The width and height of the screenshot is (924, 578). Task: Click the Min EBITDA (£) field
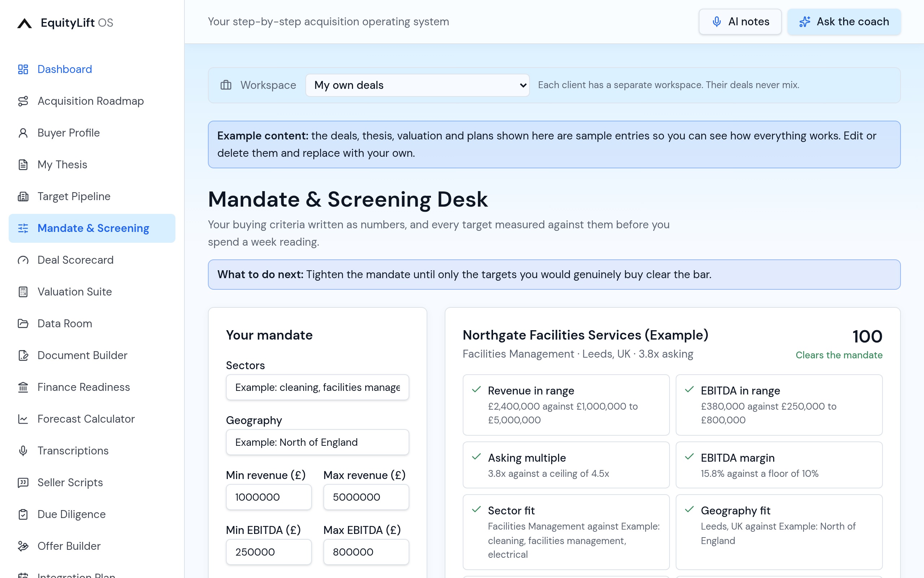(x=269, y=552)
